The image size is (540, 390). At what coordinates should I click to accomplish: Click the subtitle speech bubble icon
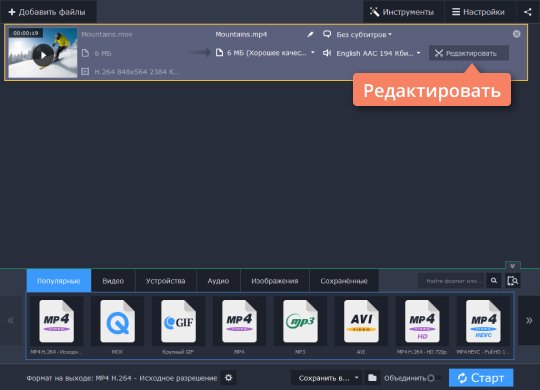[327, 34]
